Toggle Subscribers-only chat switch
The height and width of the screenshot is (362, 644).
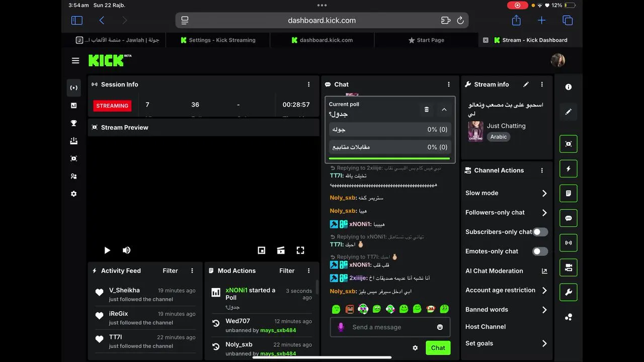pyautogui.click(x=540, y=232)
